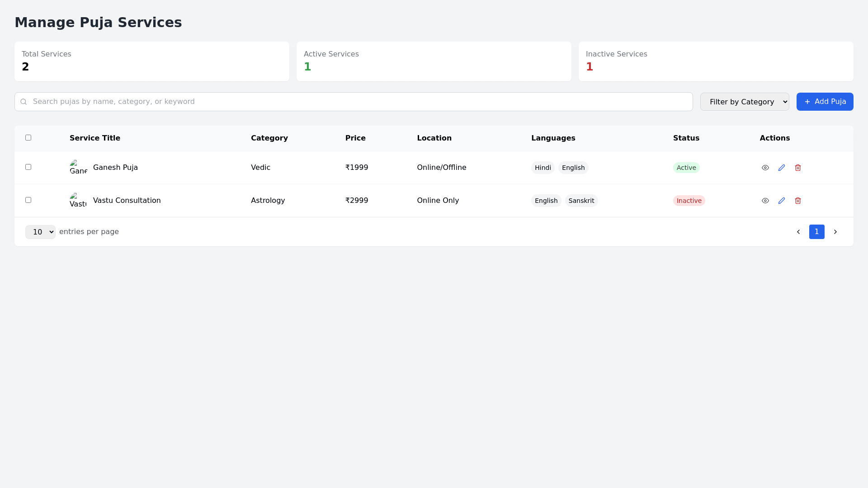Toggle select-all checkbox in table header
This screenshot has width=868, height=488.
pos(28,137)
